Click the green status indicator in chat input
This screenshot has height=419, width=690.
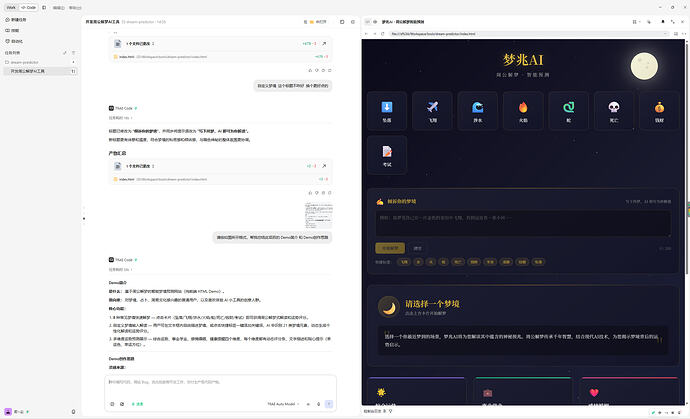tap(137, 404)
